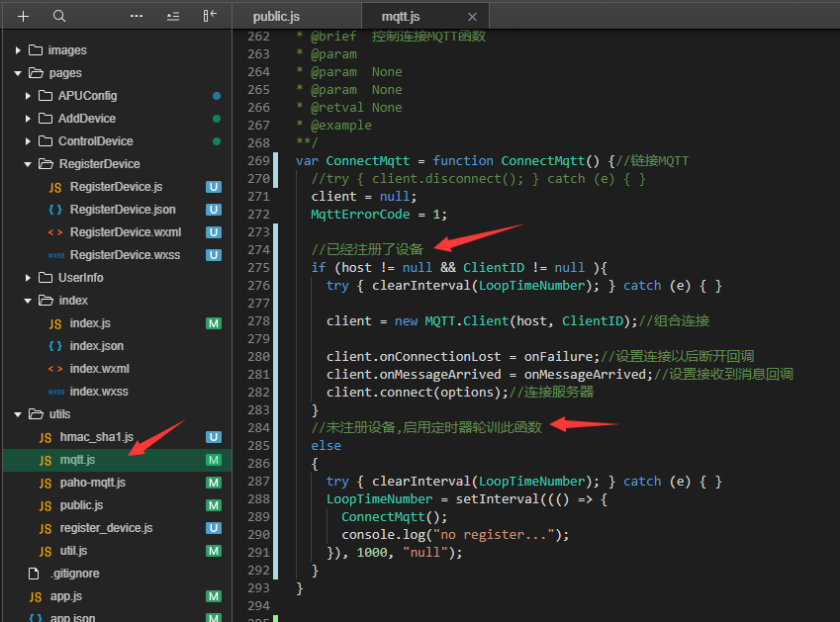Click the M badge next to app.js

coord(214,596)
